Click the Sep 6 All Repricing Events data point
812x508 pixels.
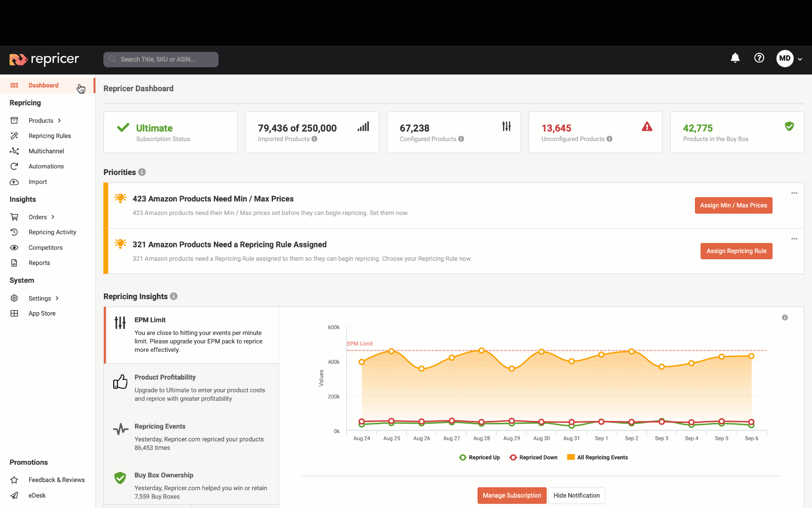point(751,356)
